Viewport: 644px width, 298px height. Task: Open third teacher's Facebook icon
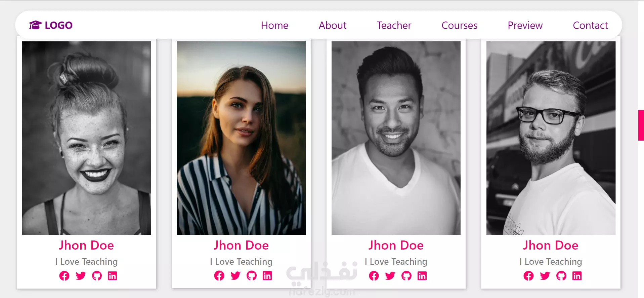pos(374,276)
